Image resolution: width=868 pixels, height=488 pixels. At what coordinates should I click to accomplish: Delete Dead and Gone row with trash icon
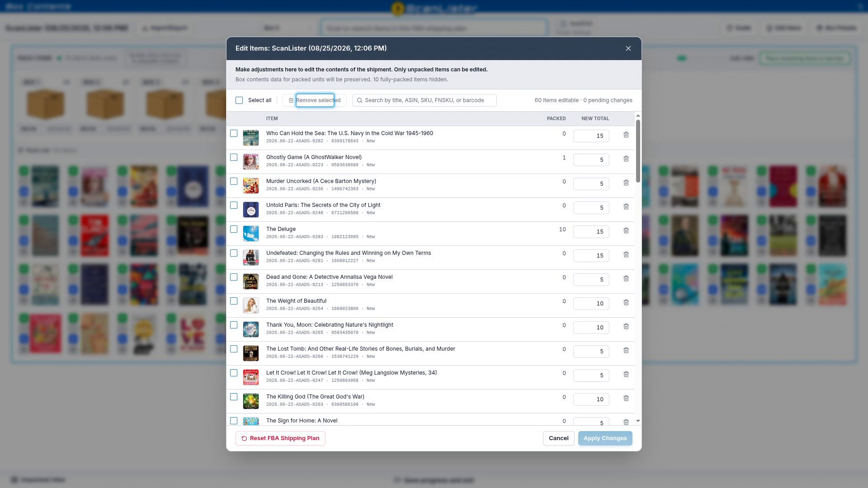pyautogui.click(x=626, y=278)
